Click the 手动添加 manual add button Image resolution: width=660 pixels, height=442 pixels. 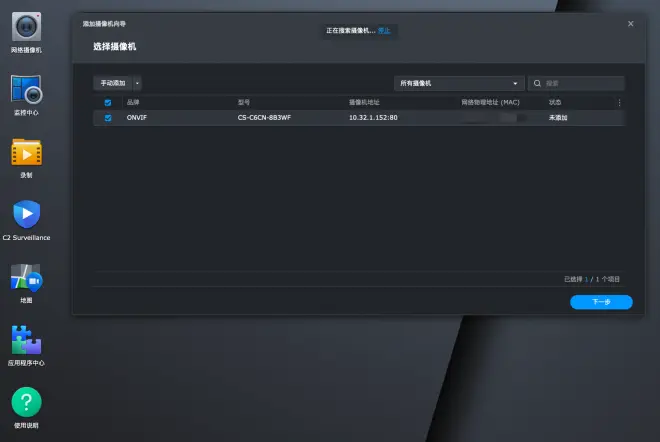(113, 83)
